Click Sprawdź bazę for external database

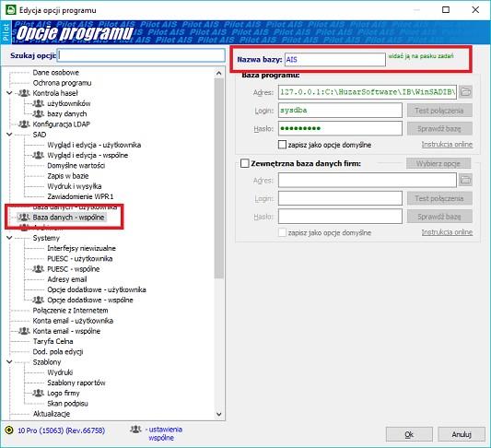[439, 217]
